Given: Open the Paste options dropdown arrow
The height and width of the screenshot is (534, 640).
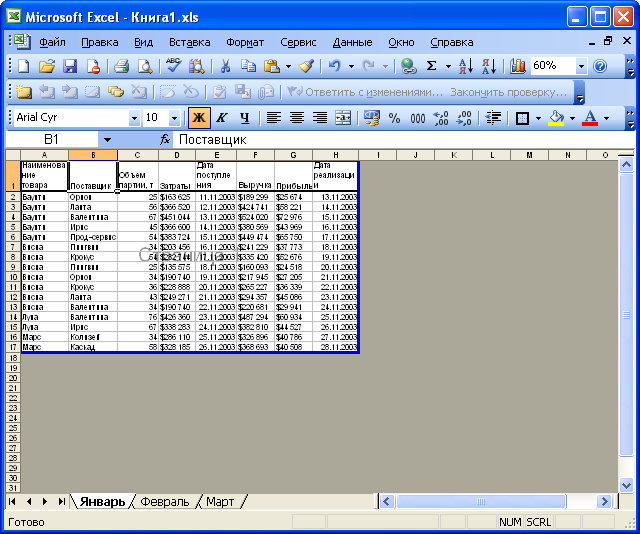Looking at the screenshot, I should click(288, 66).
